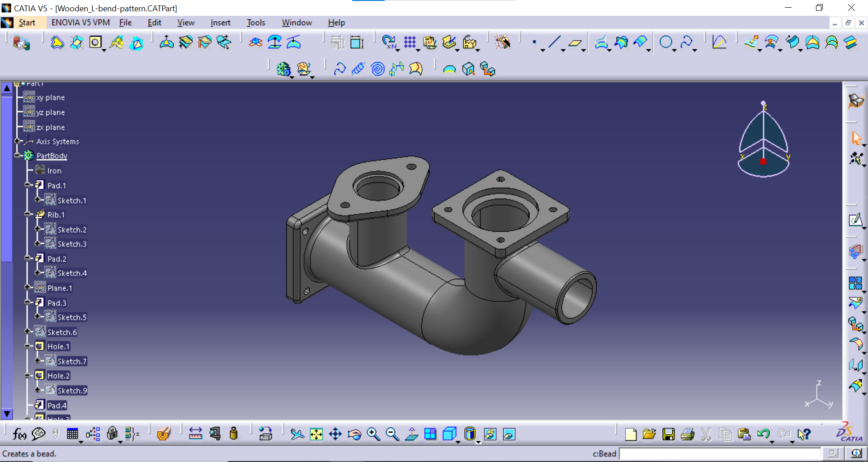Click the Paste clipboard icon
The width and height of the screenshot is (868, 462).
tap(744, 434)
